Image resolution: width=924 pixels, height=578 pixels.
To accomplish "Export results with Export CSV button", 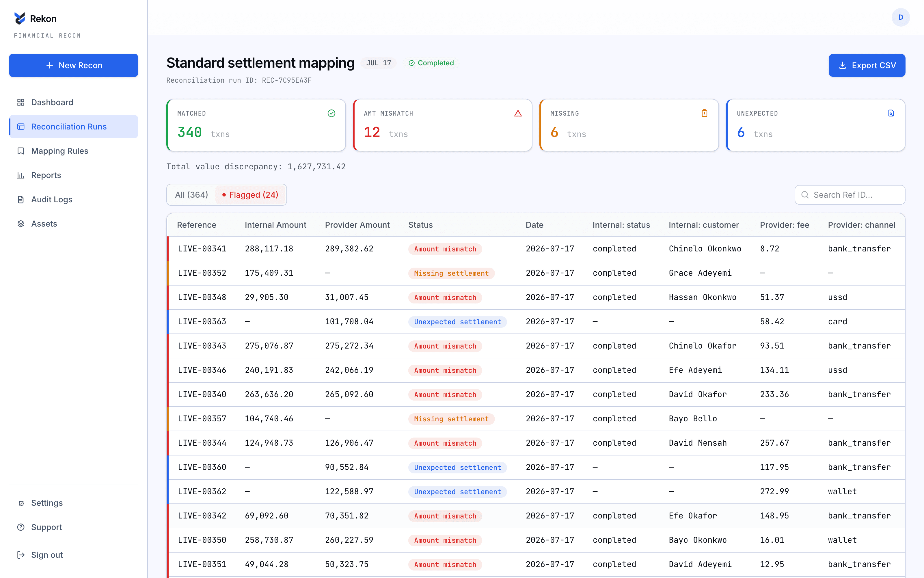I will click(x=867, y=65).
